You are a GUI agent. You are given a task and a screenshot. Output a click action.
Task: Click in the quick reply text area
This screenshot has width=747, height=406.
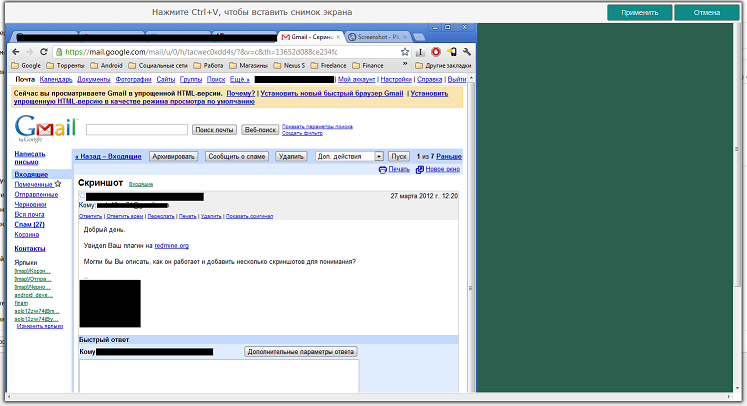point(219,376)
